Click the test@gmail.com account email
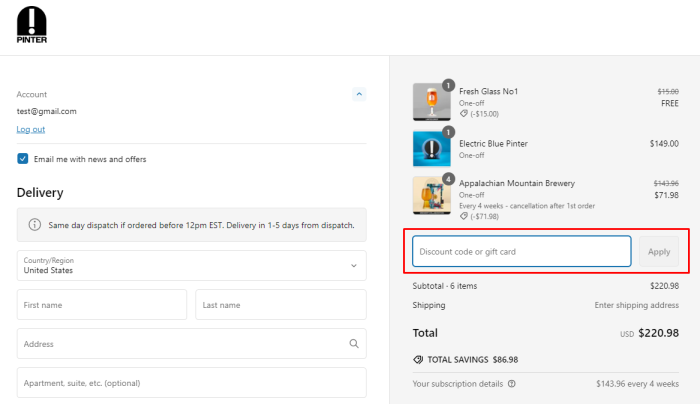700x404 pixels. tap(46, 111)
